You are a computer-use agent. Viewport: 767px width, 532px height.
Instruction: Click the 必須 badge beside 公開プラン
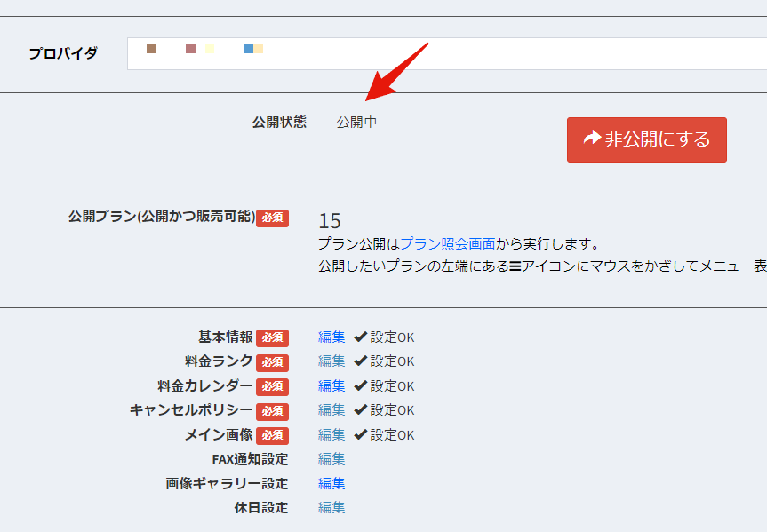(x=273, y=218)
